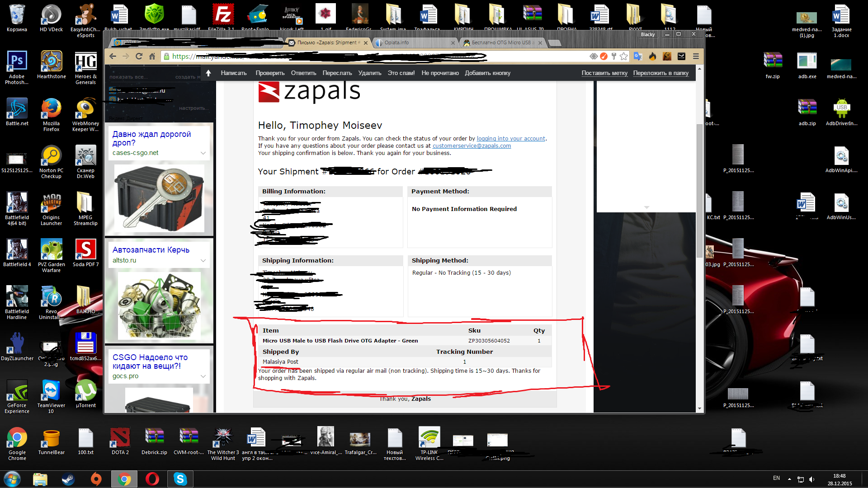Open the Windows Start menu
The width and height of the screenshot is (868, 488).
pyautogui.click(x=12, y=479)
